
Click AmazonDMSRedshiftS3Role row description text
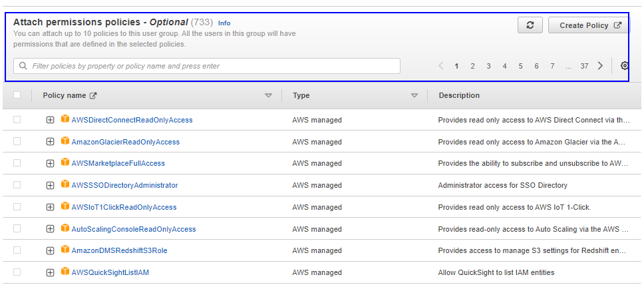532,250
